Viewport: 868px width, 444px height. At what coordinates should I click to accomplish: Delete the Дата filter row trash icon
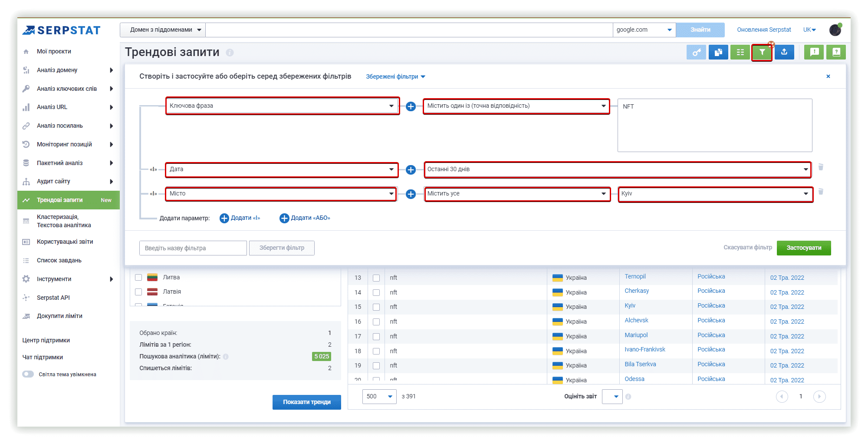821,167
